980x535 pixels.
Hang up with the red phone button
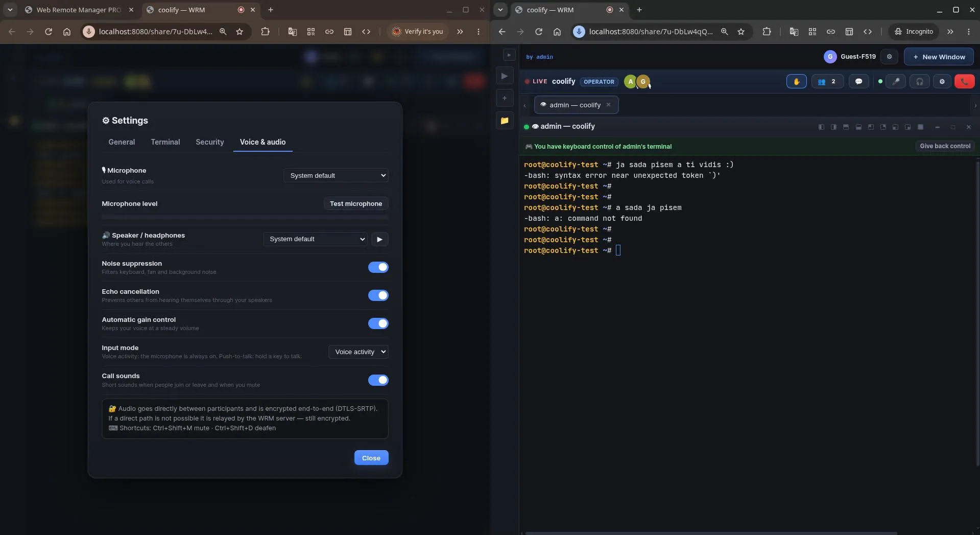click(964, 81)
